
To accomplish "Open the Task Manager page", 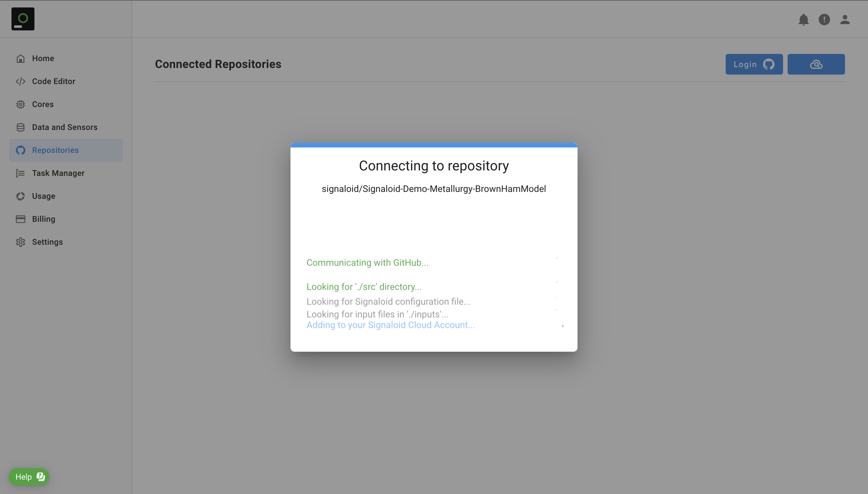I will [58, 173].
